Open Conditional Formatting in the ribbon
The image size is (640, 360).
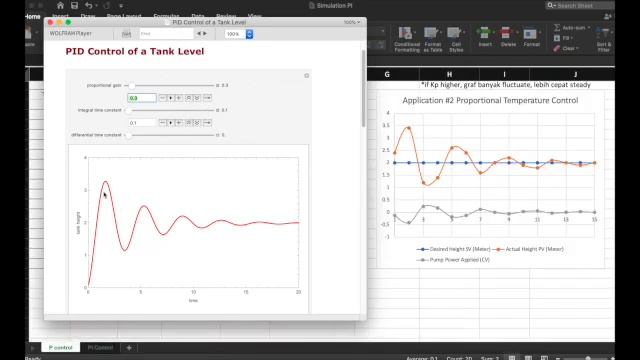click(x=407, y=40)
